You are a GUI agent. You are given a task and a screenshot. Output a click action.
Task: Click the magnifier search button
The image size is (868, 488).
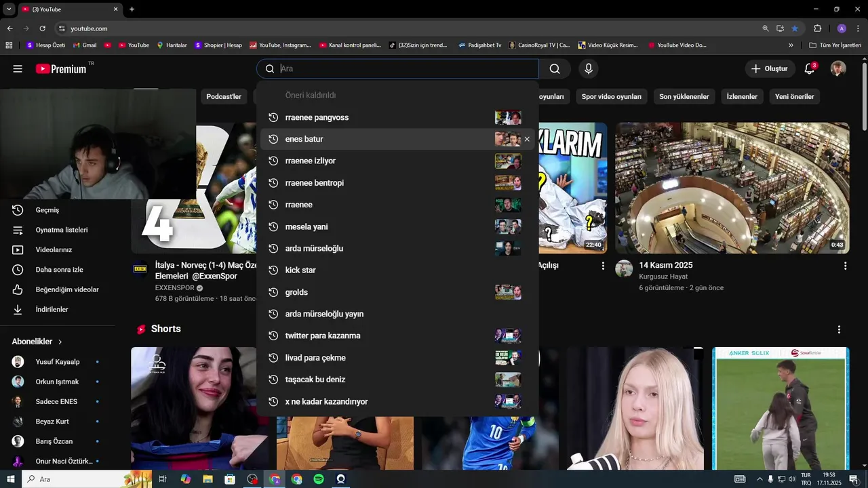555,68
